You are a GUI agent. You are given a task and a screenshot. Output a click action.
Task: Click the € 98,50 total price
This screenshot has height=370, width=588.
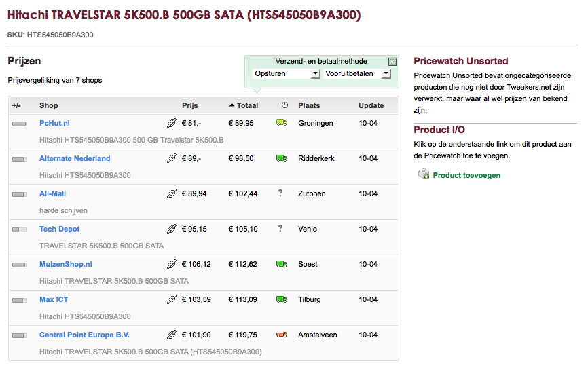pos(241,158)
